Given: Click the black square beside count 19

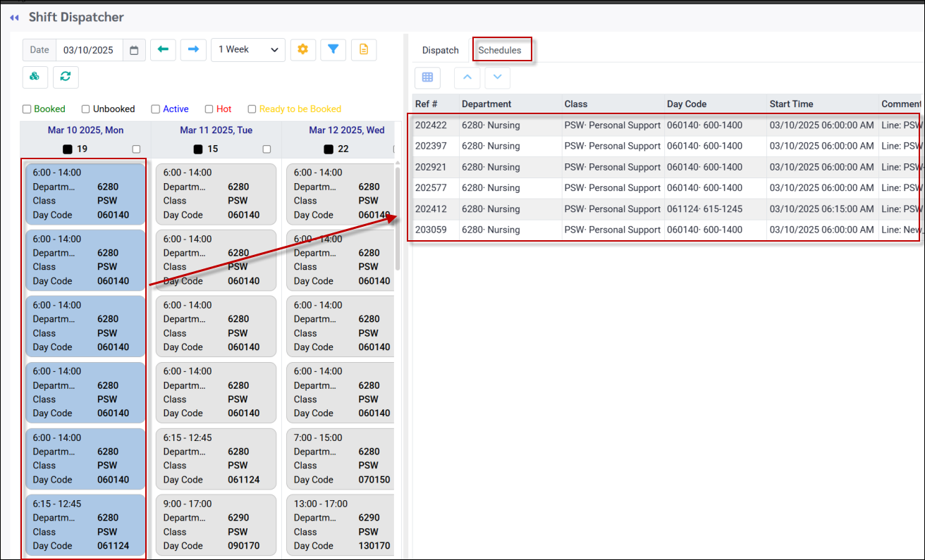Looking at the screenshot, I should (68, 149).
